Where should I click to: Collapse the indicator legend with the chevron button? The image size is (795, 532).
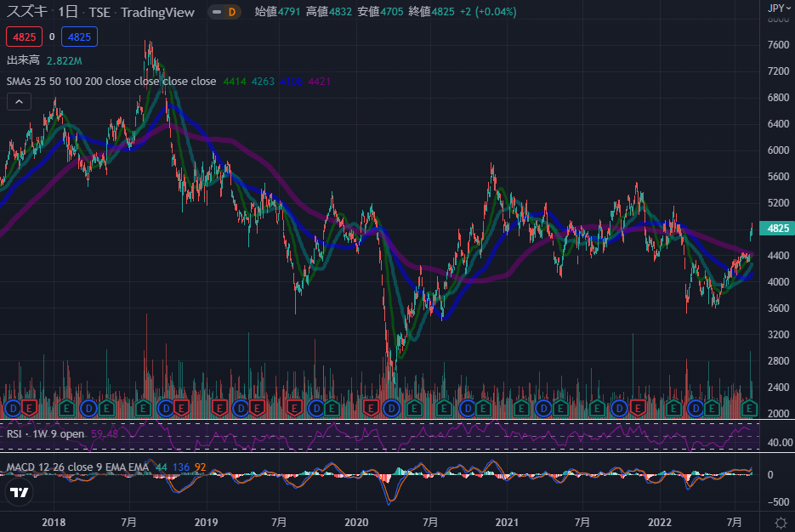point(19,102)
